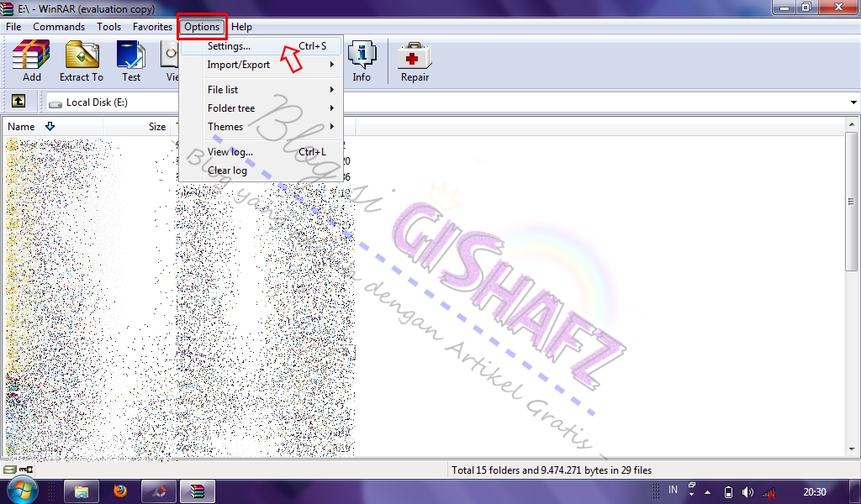Open the Help menu
This screenshot has width=861, height=504.
pos(241,26)
